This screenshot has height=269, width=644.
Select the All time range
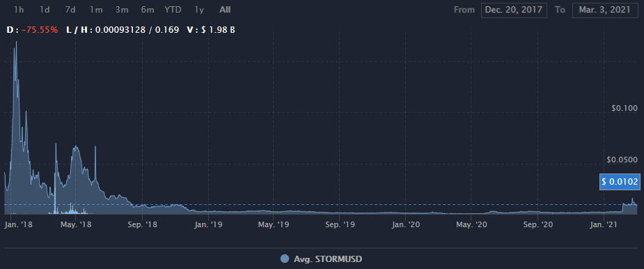tap(225, 10)
